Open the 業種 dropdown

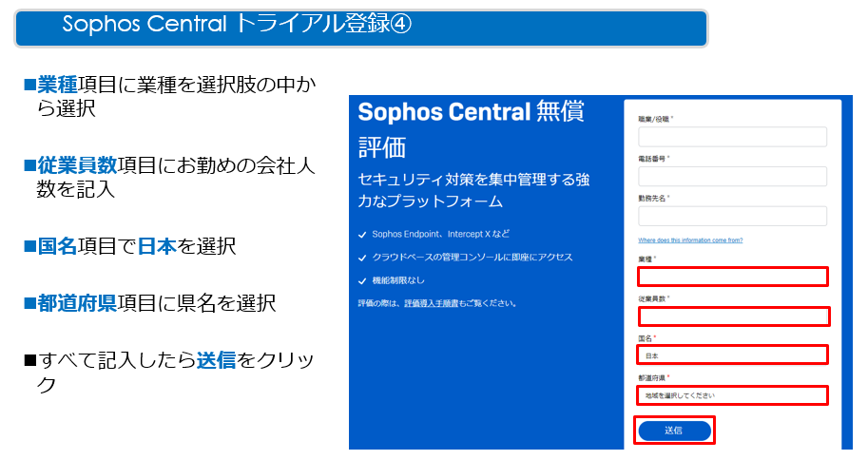(x=732, y=277)
